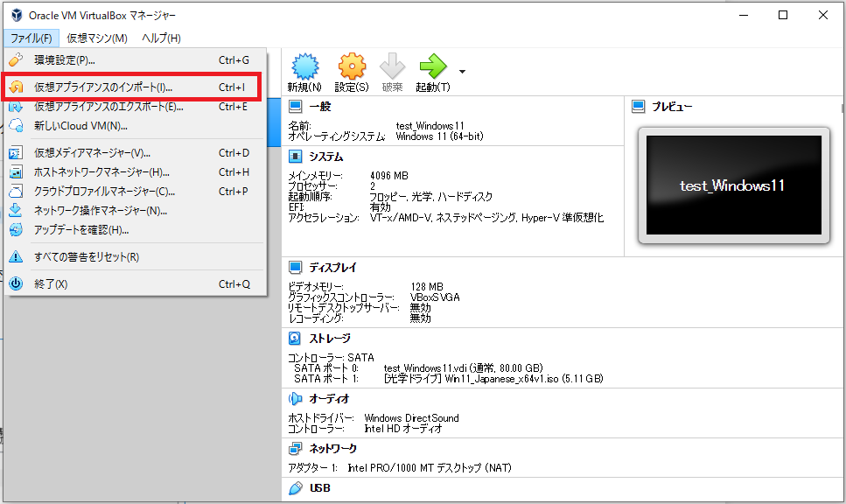Open Settings (設定) gear icon

352,66
